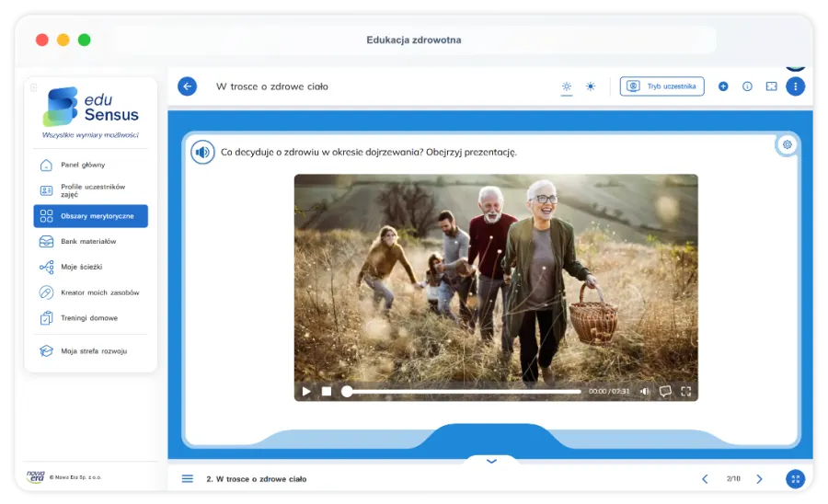Click the slide counter 2/10
Viewport: 828px width, 504px height.
point(733,478)
